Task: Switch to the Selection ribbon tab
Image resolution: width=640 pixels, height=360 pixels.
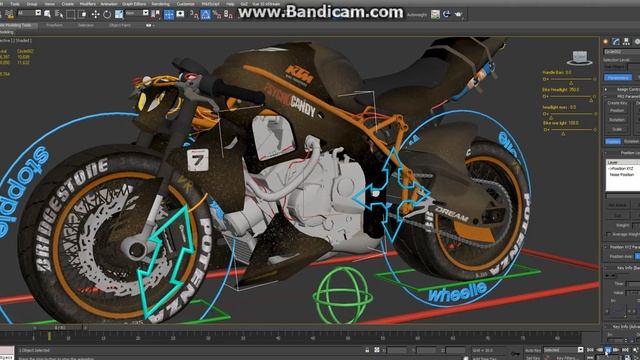Action: click(86, 25)
